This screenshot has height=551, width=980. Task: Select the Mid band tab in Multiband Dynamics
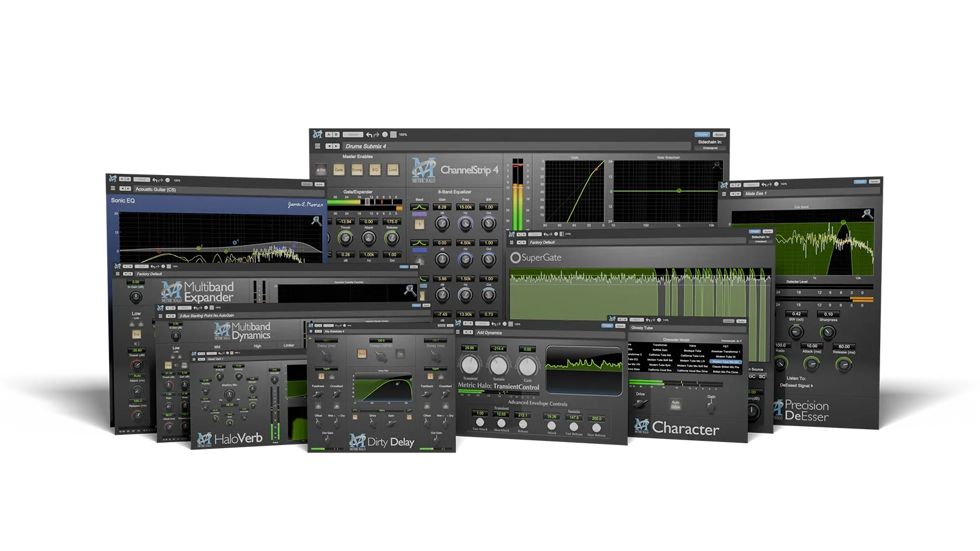217,346
